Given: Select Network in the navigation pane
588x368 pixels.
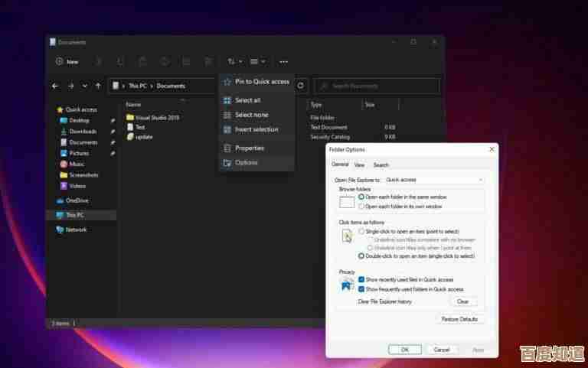Looking at the screenshot, I should (x=76, y=230).
